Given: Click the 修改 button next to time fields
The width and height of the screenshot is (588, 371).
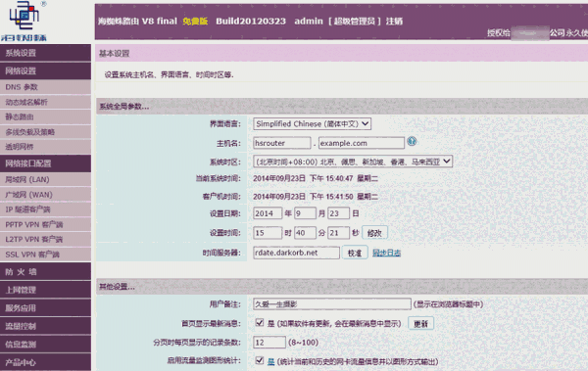Looking at the screenshot, I should pyautogui.click(x=374, y=233).
